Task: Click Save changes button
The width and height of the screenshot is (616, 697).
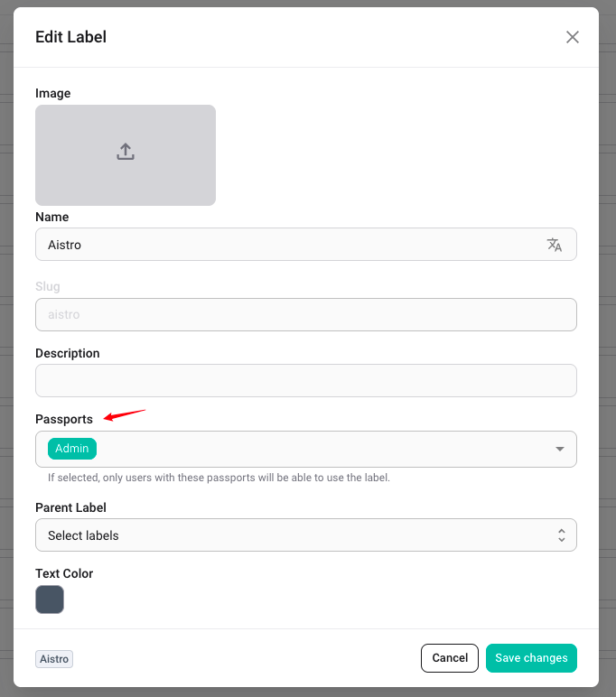Action: 531,658
